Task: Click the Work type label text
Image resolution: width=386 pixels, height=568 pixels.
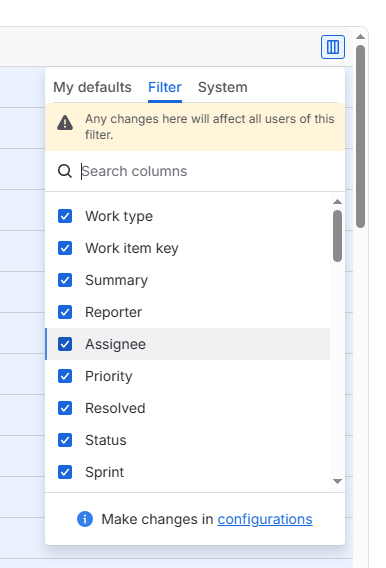Action: (x=119, y=216)
